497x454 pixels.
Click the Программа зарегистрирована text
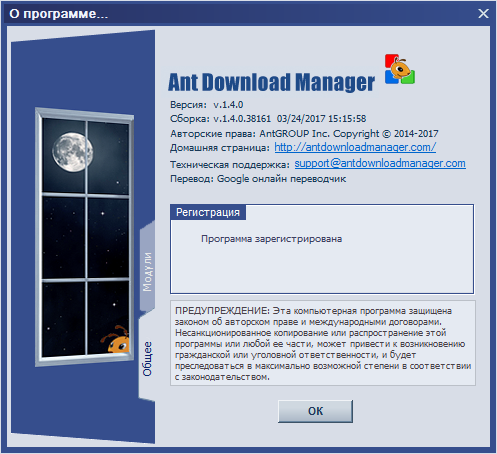click(x=271, y=239)
